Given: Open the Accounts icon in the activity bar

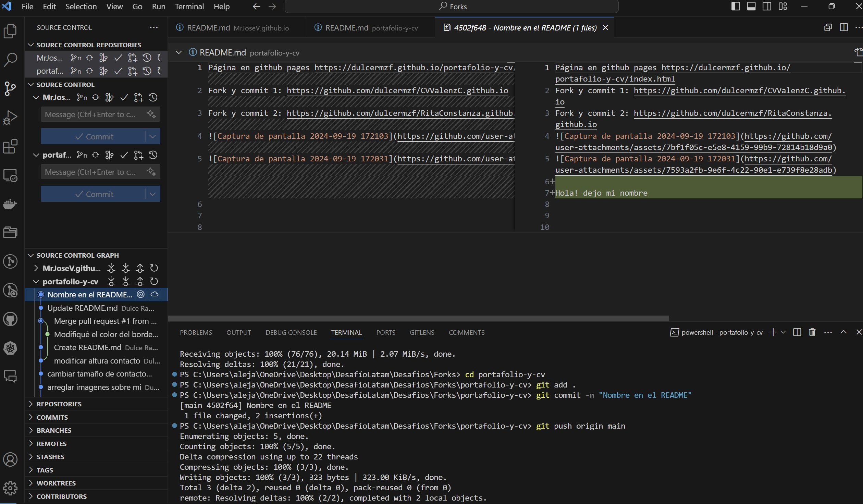Looking at the screenshot, I should point(10,459).
